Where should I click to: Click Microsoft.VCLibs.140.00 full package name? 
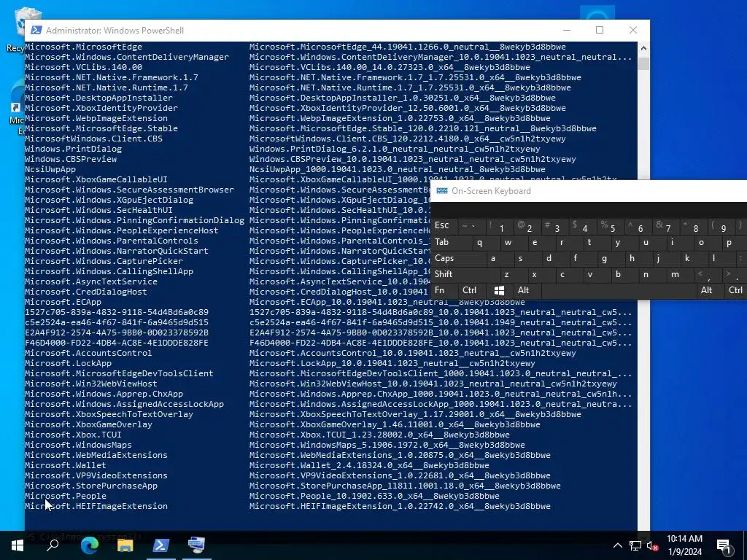click(x=390, y=67)
